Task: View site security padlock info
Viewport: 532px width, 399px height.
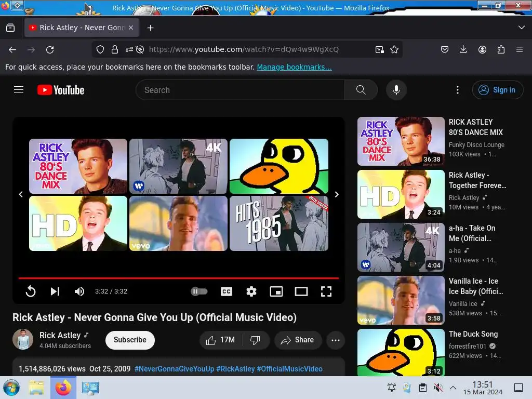Action: (115, 49)
